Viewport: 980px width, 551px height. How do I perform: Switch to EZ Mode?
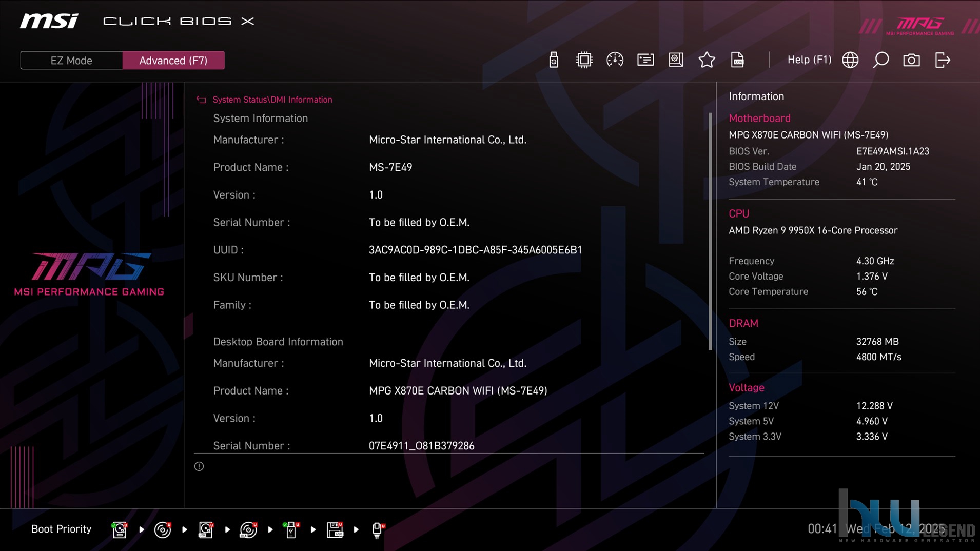click(x=71, y=61)
